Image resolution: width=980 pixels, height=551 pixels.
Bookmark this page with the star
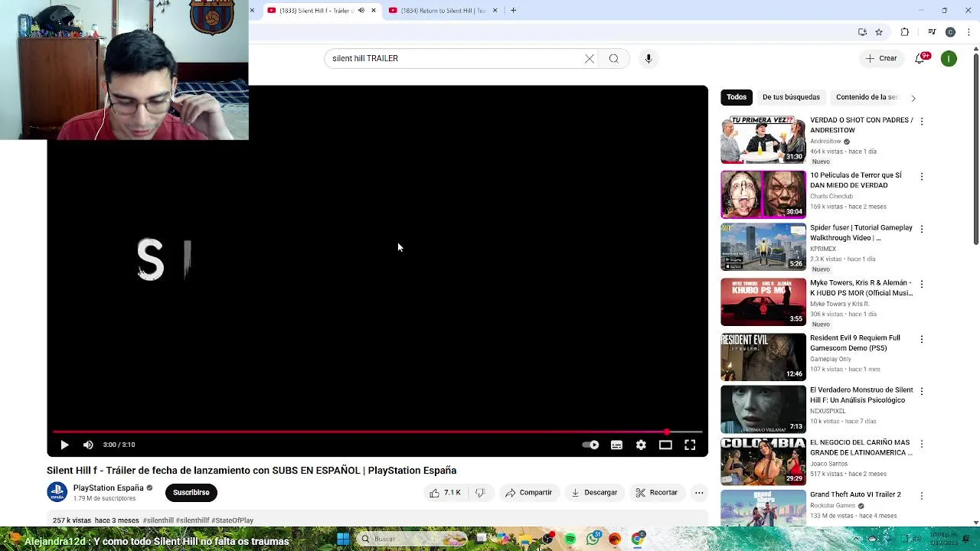point(879,32)
